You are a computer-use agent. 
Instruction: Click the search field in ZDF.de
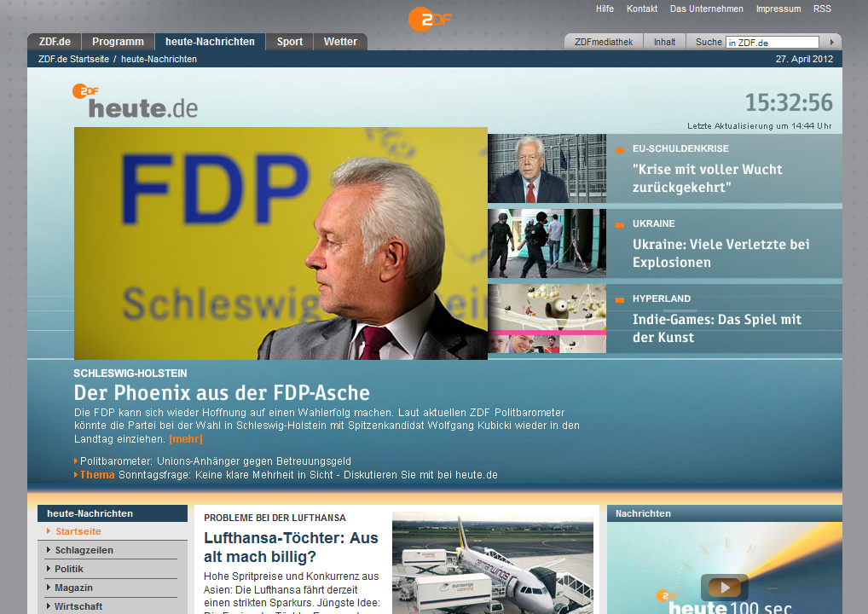click(773, 43)
